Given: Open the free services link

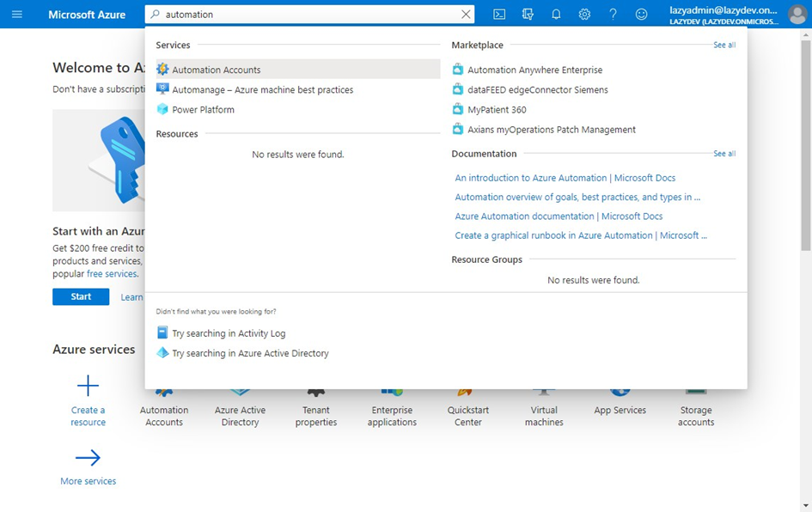Looking at the screenshot, I should pyautogui.click(x=112, y=274).
